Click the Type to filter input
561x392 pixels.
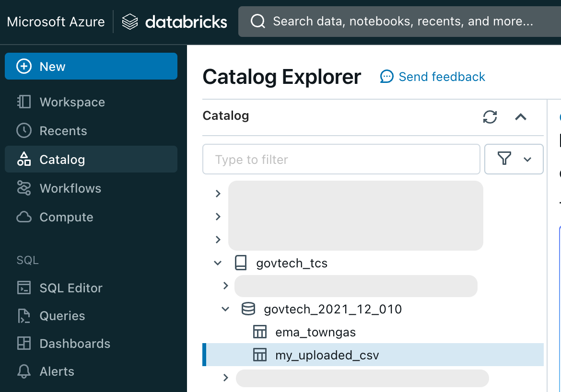pos(341,159)
